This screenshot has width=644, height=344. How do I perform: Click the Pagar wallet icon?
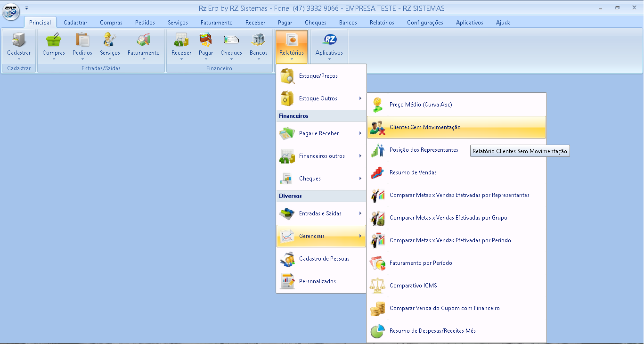(206, 40)
